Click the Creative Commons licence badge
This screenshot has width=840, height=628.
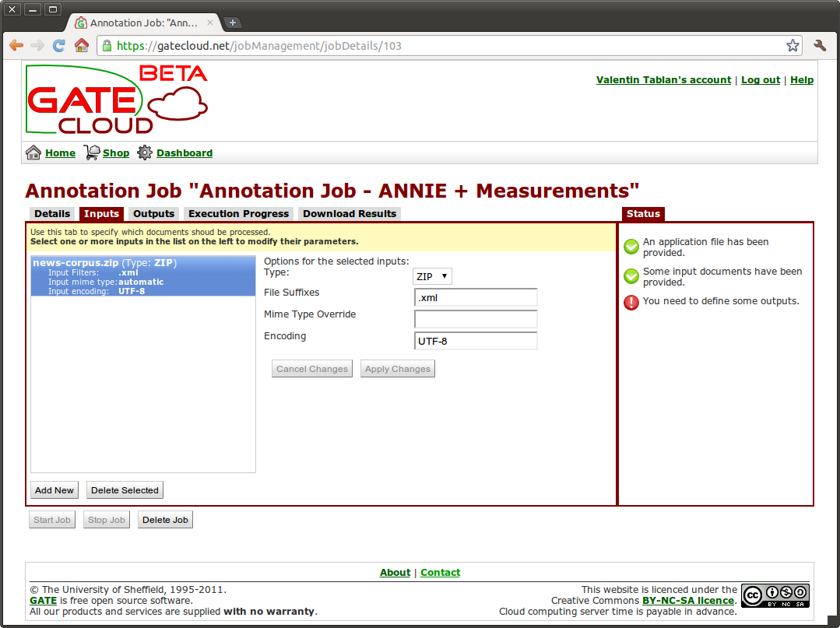point(775,595)
